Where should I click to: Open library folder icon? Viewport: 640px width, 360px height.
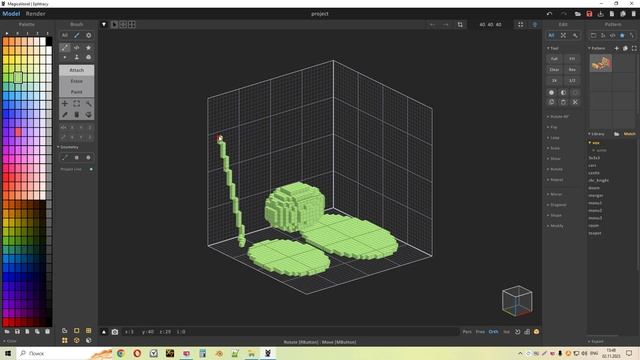pyautogui.click(x=616, y=134)
